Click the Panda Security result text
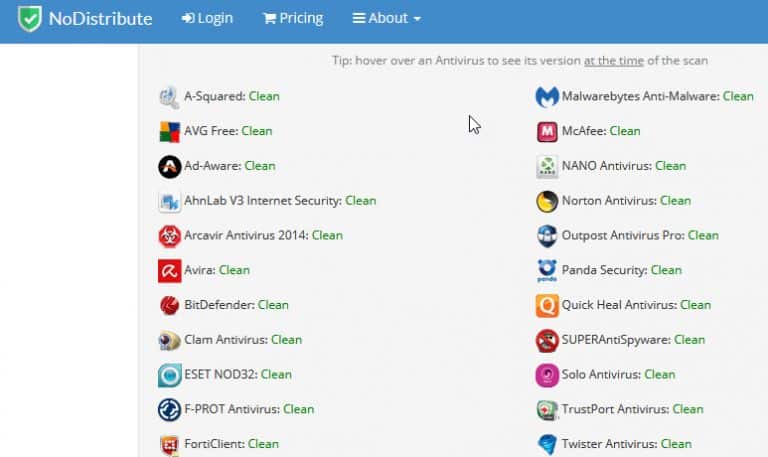The image size is (768, 457). (x=622, y=270)
